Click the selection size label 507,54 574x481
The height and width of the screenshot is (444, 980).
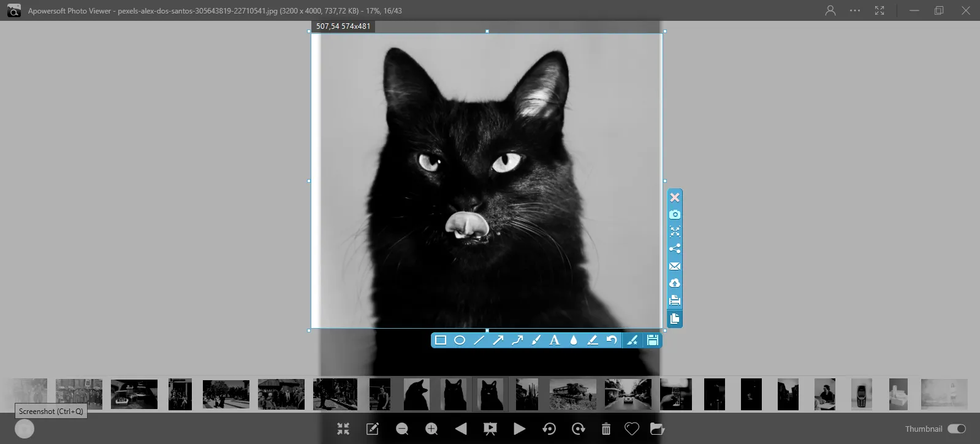click(x=343, y=26)
